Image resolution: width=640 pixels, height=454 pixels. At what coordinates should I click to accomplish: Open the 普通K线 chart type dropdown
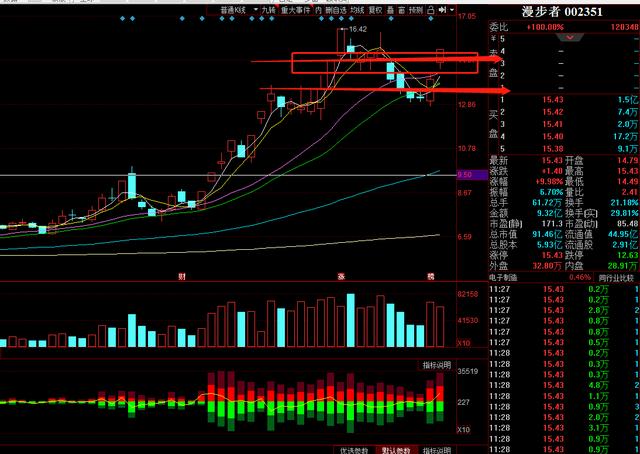[x=239, y=10]
